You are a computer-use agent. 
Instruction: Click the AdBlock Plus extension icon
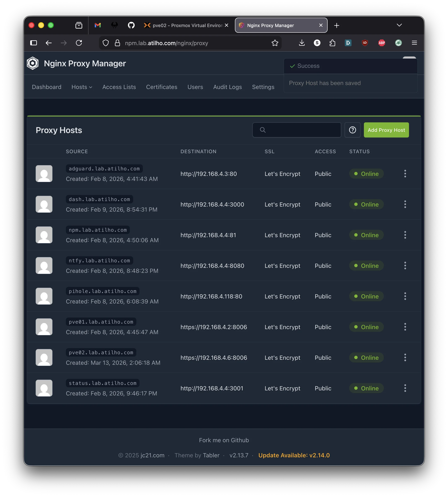(x=382, y=43)
